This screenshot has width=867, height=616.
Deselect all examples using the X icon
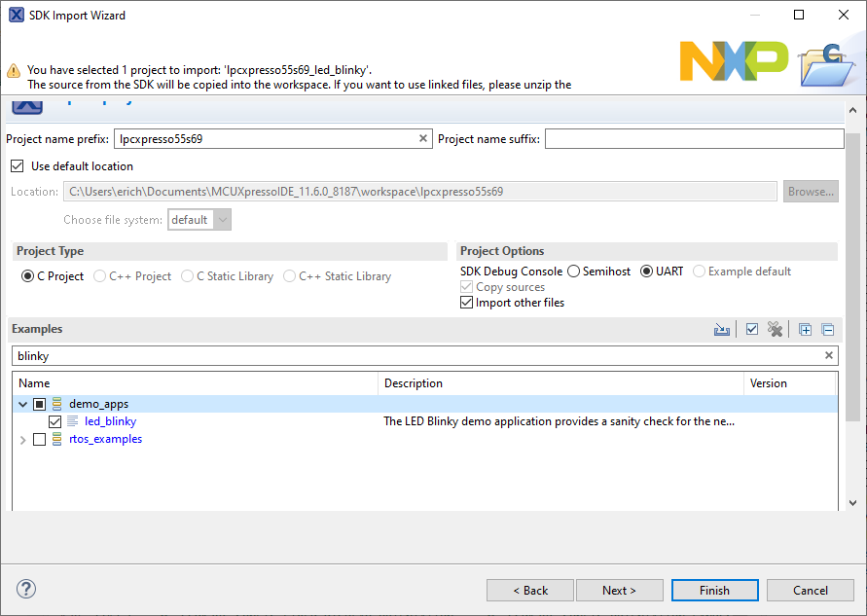tap(775, 329)
